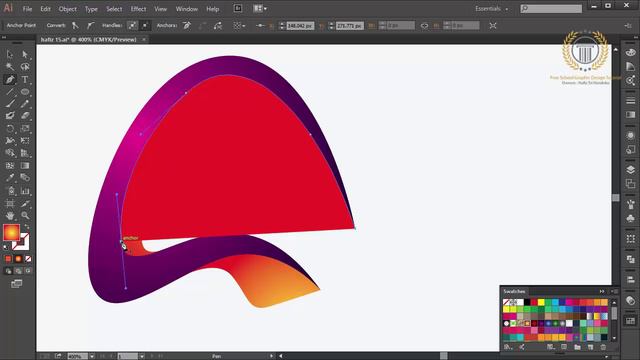Screen dimensions: 640x360
Task: Open the File menu
Action: (27, 9)
